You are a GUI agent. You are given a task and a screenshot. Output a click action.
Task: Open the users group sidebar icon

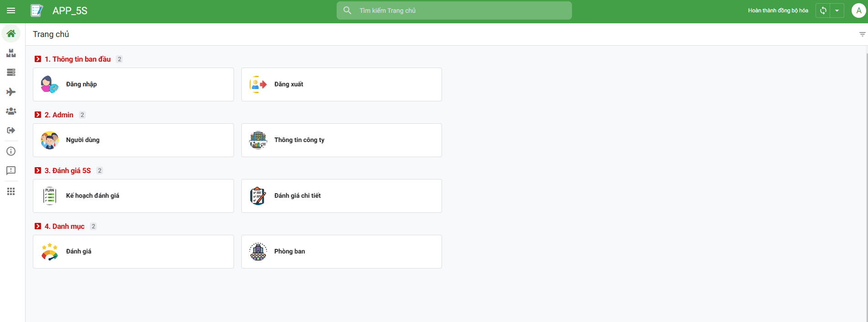click(11, 111)
